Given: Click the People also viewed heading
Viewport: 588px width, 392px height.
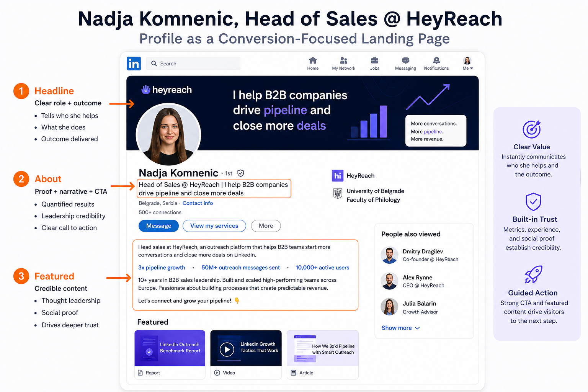Looking at the screenshot, I should coord(411,234).
